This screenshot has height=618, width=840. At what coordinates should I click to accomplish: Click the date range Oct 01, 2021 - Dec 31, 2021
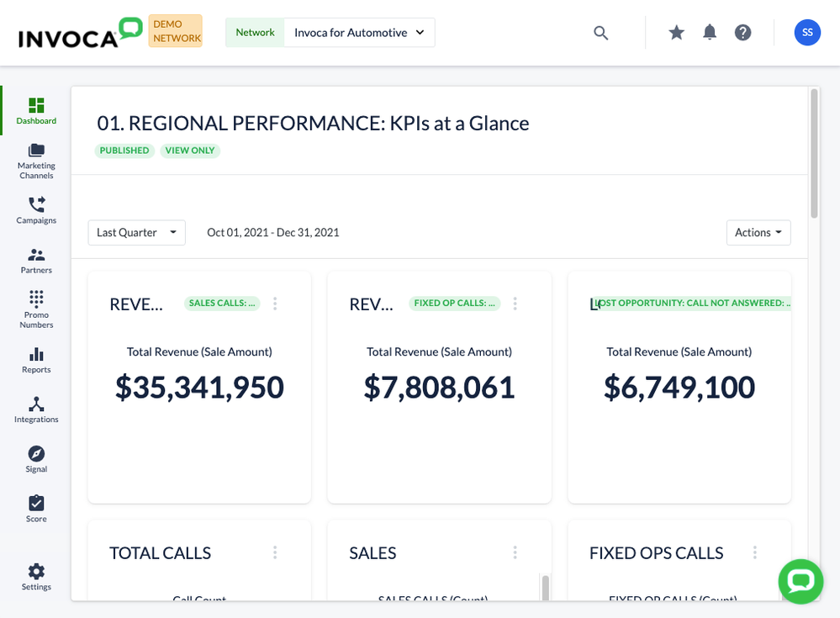pos(273,232)
